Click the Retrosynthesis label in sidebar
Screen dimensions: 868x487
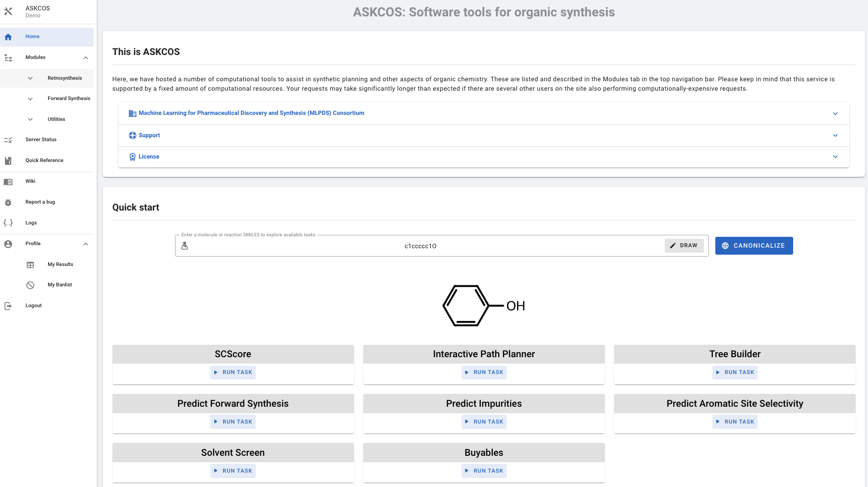coord(65,78)
